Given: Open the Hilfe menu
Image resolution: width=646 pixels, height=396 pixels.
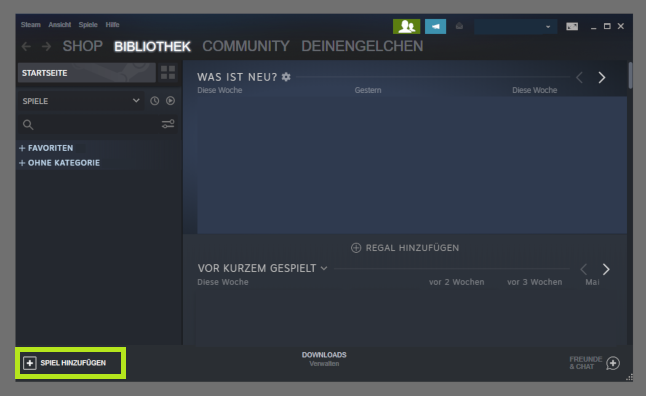Looking at the screenshot, I should click(112, 25).
